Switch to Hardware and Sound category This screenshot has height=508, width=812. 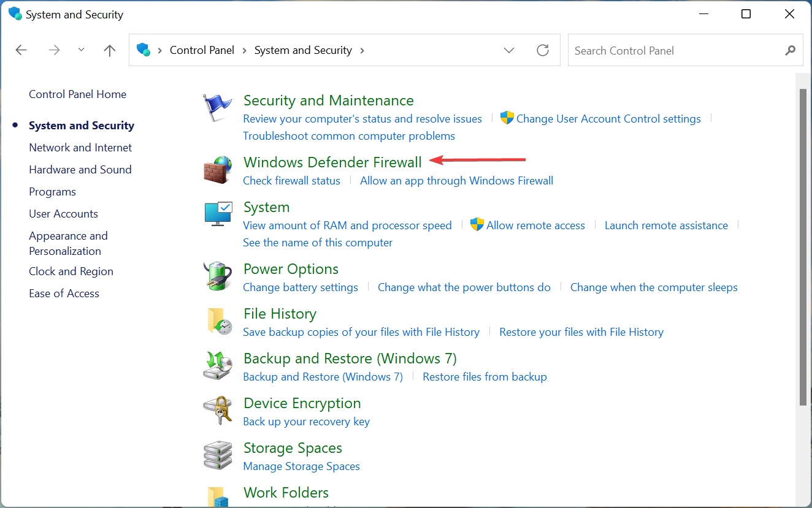pyautogui.click(x=80, y=169)
